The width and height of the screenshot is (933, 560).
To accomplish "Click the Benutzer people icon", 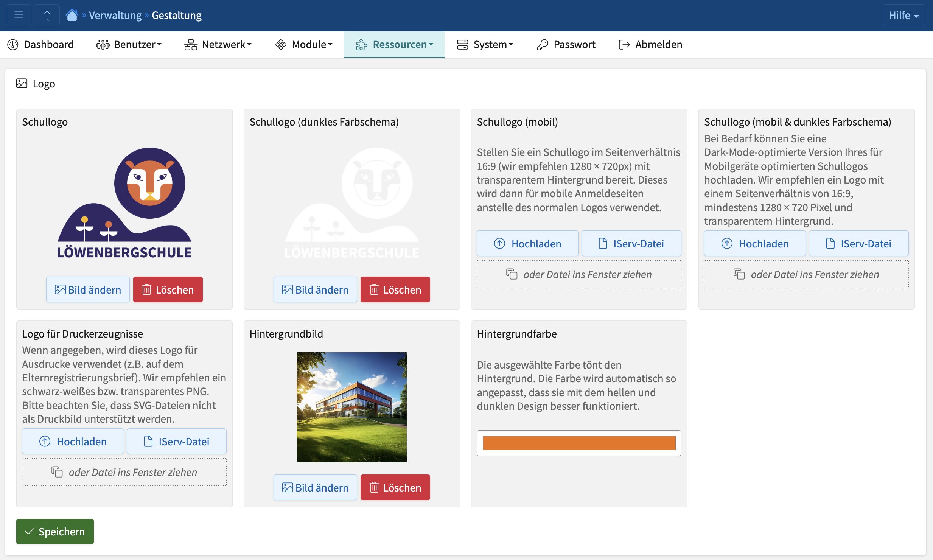I will tap(103, 45).
